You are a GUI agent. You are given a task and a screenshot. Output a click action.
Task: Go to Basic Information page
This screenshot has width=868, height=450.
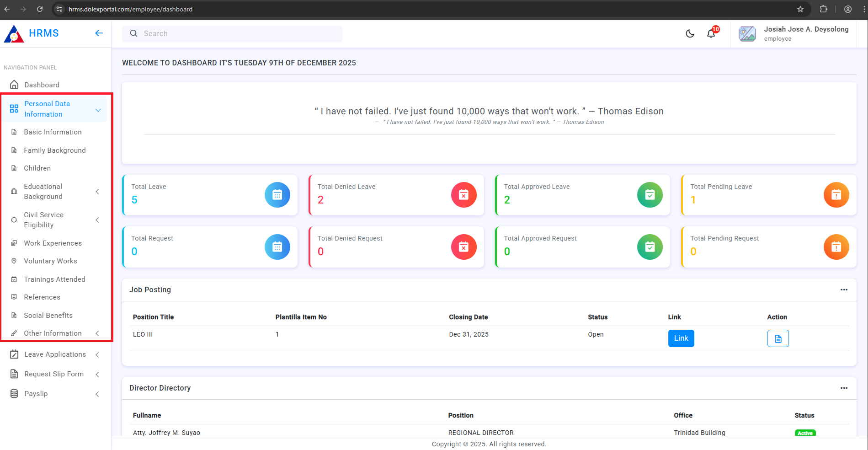[x=53, y=132]
